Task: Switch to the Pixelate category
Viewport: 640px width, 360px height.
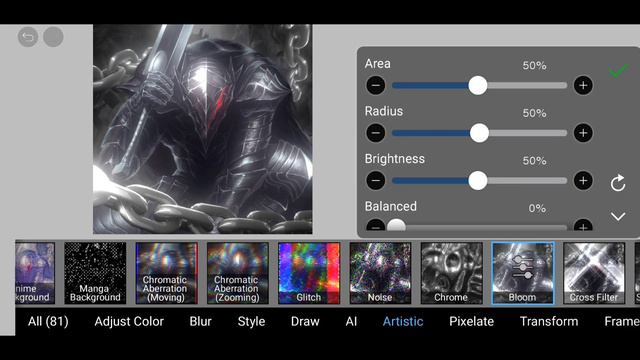Action: point(471,321)
